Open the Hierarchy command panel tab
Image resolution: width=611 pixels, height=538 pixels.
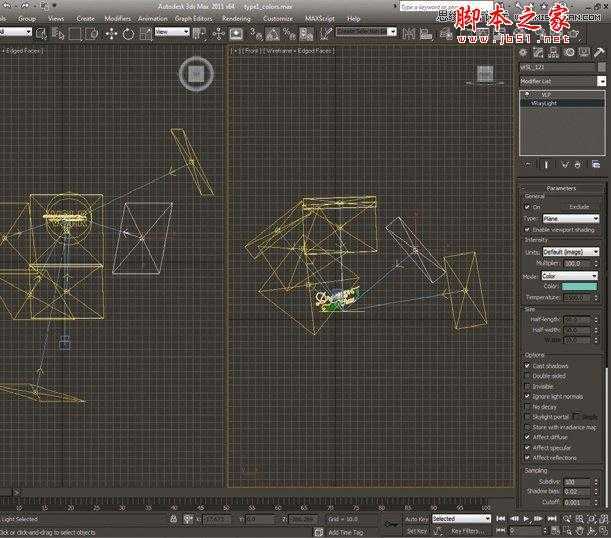pyautogui.click(x=553, y=53)
